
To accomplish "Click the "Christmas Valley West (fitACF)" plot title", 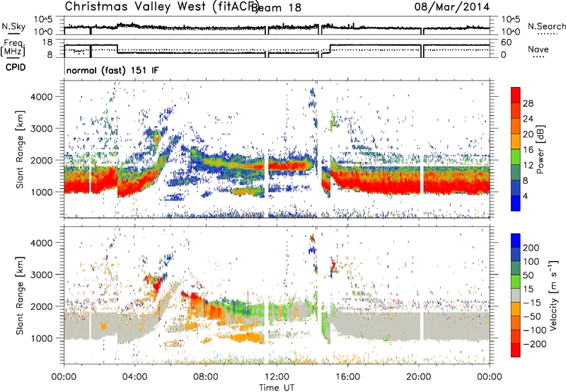I will coord(161,6).
